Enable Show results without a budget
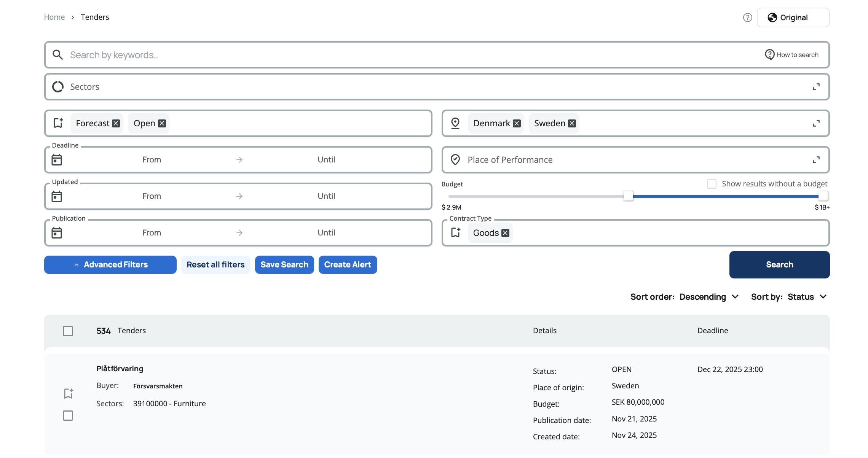 click(x=712, y=184)
